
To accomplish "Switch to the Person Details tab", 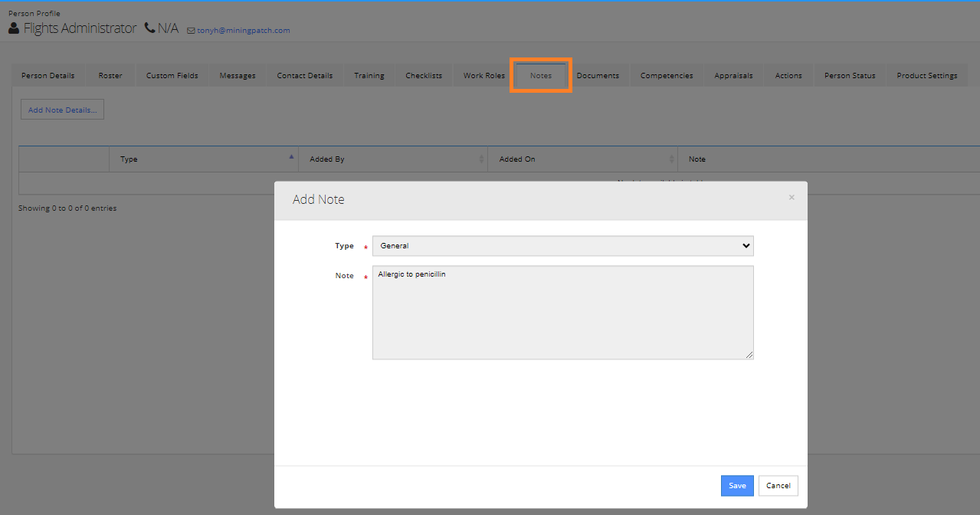I will point(48,75).
